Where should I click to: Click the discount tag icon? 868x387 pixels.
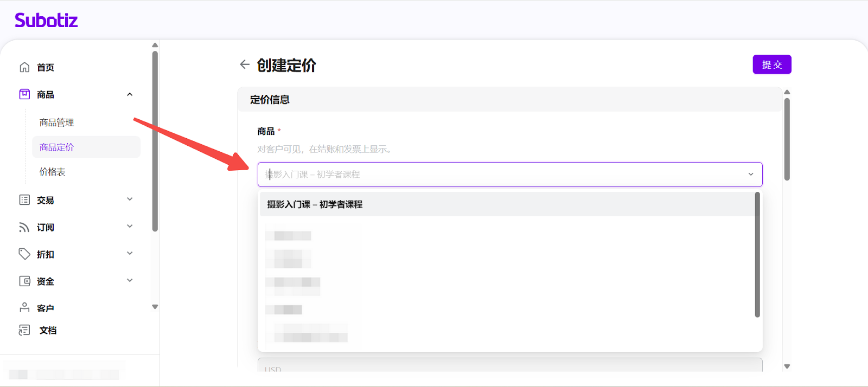24,254
